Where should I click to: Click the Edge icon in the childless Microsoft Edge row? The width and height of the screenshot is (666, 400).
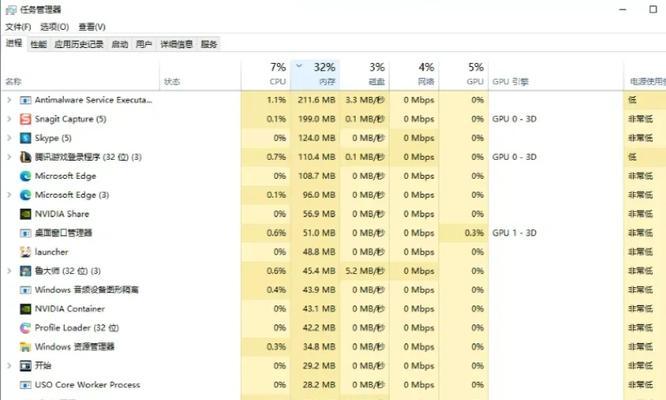coord(25,176)
